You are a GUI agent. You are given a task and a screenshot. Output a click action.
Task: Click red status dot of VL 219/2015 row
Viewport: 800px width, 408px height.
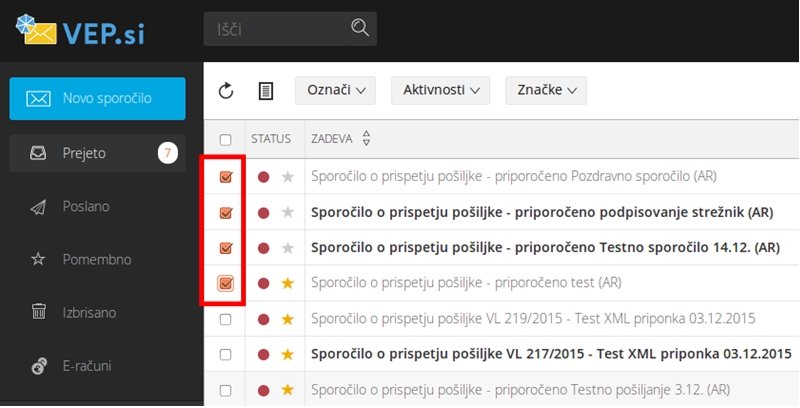tap(263, 320)
